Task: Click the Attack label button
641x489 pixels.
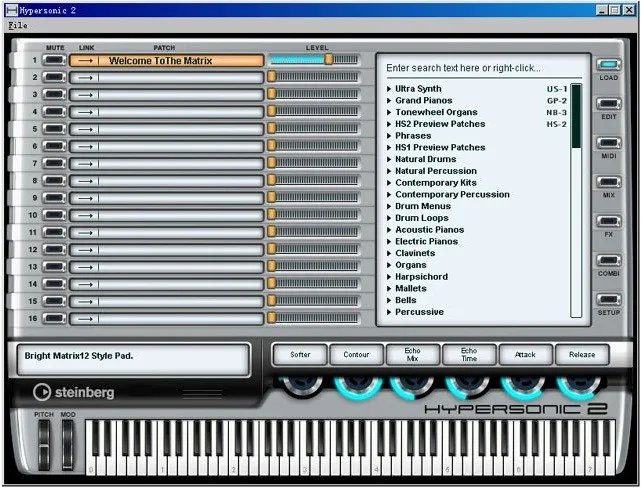Action: pyautogui.click(x=525, y=354)
